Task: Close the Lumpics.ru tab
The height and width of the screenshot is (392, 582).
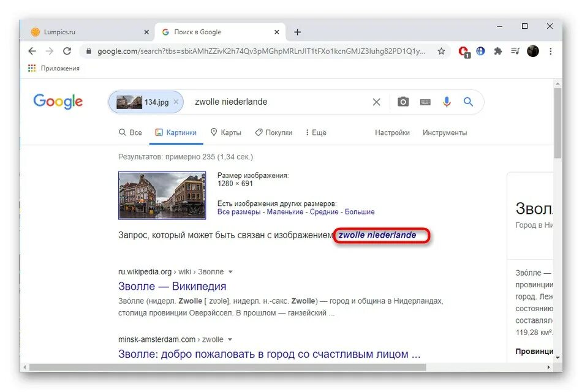Action: [x=146, y=32]
